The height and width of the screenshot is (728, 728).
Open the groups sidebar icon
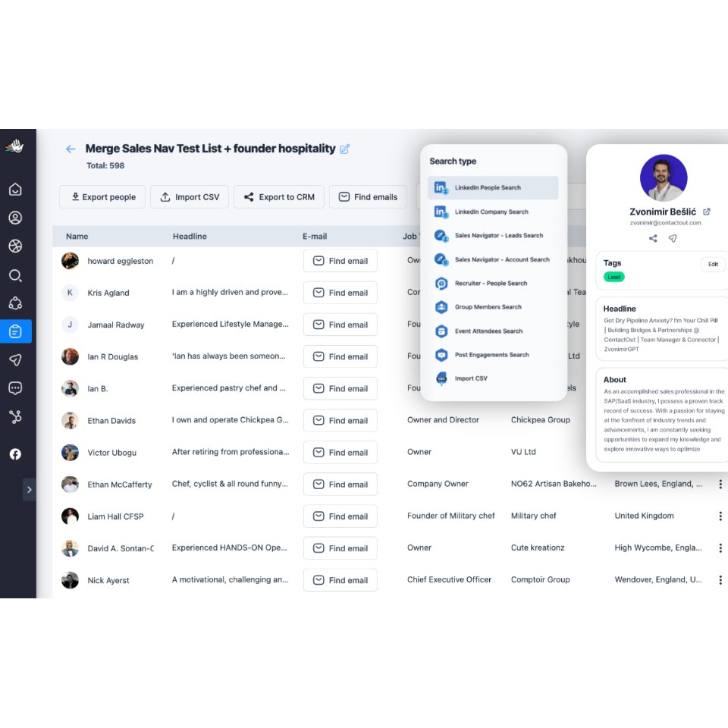click(15, 303)
